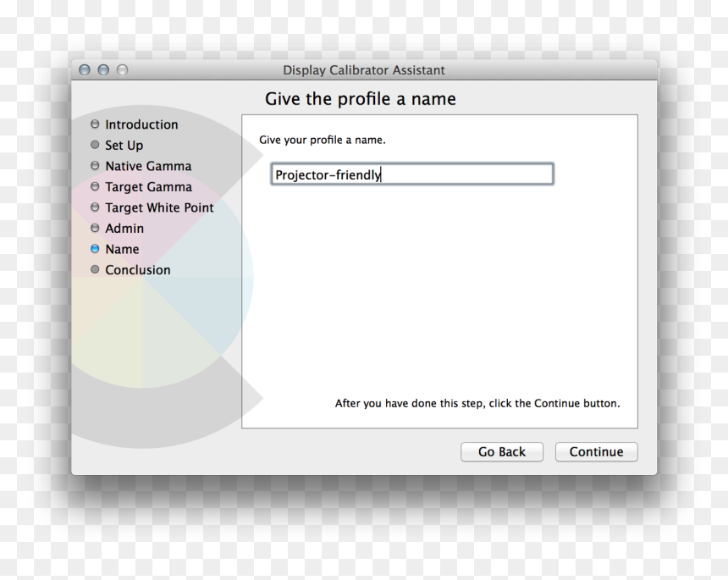This screenshot has height=580, width=728.
Task: Click the Go Back button
Action: tap(502, 452)
